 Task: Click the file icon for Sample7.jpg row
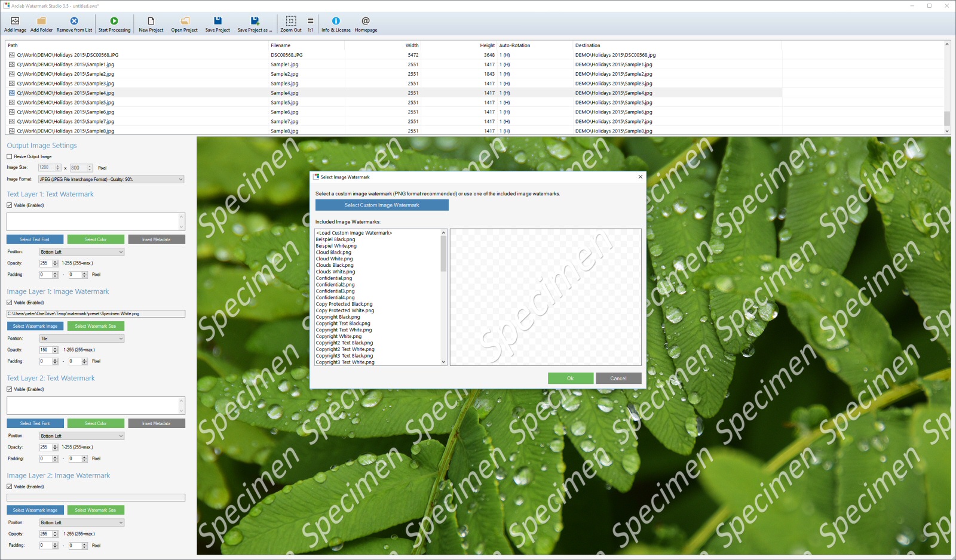[11, 122]
